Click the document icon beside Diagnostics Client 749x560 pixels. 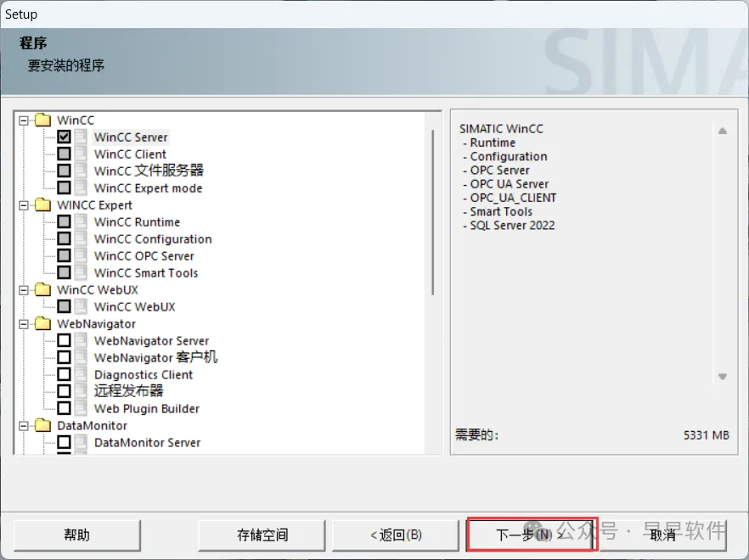[81, 374]
